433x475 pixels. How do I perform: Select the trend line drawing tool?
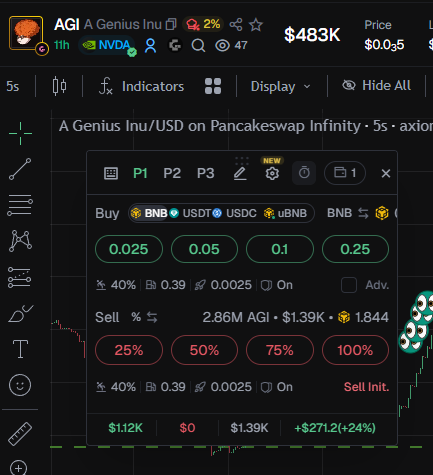tap(20, 169)
